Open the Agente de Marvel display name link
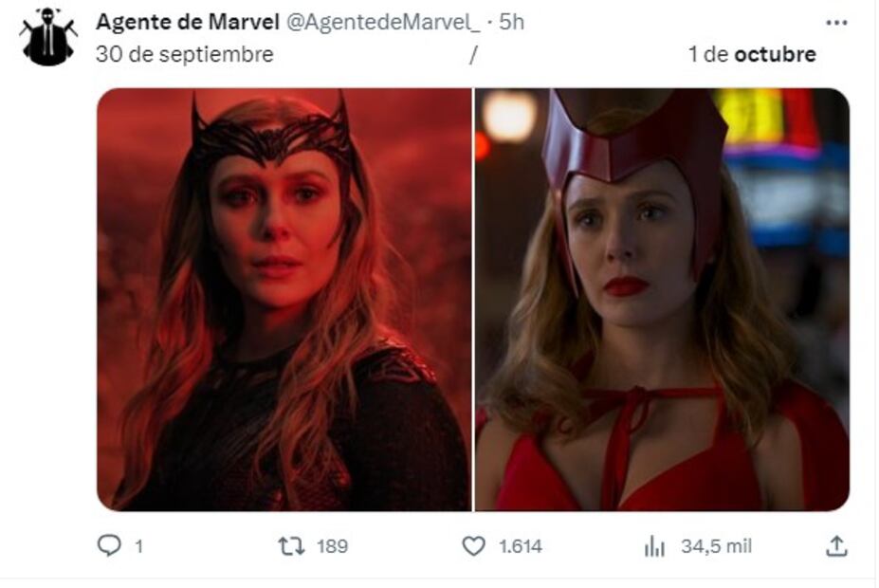Viewport: 879px width, 588px height. pyautogui.click(x=187, y=23)
